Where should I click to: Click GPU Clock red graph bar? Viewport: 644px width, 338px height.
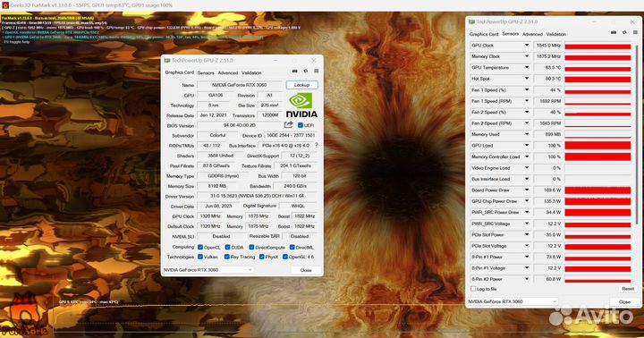pos(597,46)
